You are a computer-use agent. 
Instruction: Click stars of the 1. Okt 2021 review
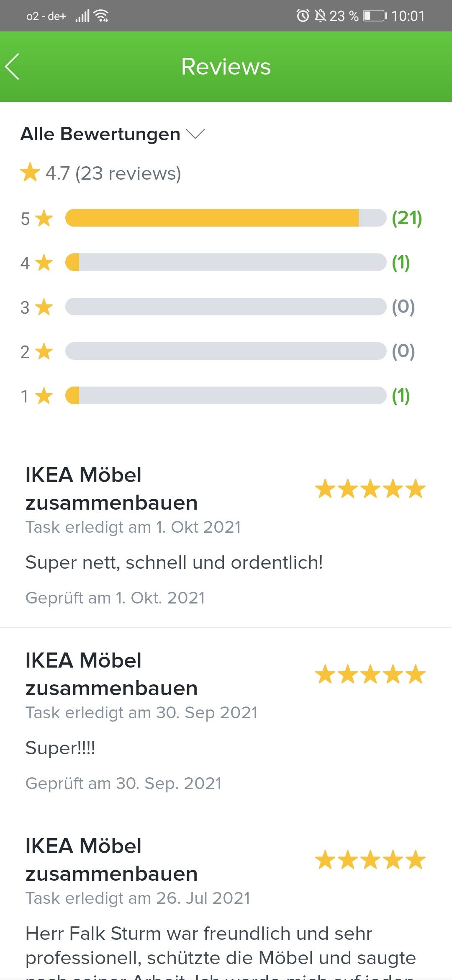[370, 489]
